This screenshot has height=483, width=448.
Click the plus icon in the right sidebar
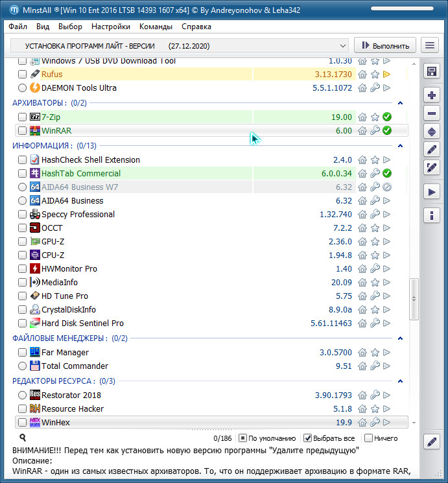tap(431, 95)
